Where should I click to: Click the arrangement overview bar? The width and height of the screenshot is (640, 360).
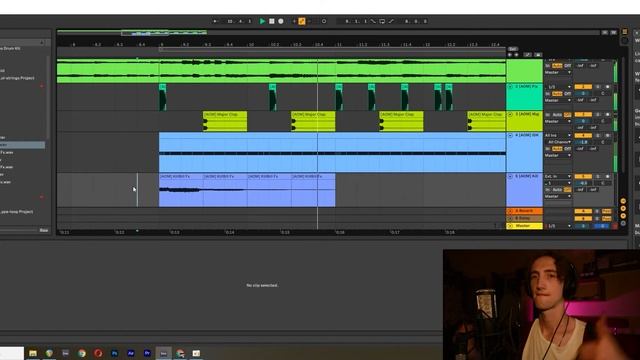pos(329,33)
